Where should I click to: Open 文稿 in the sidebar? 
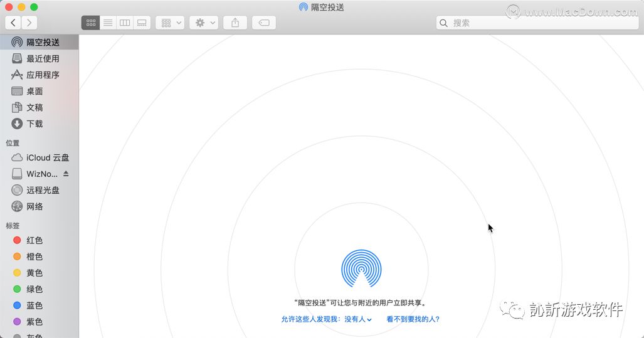coord(39,108)
